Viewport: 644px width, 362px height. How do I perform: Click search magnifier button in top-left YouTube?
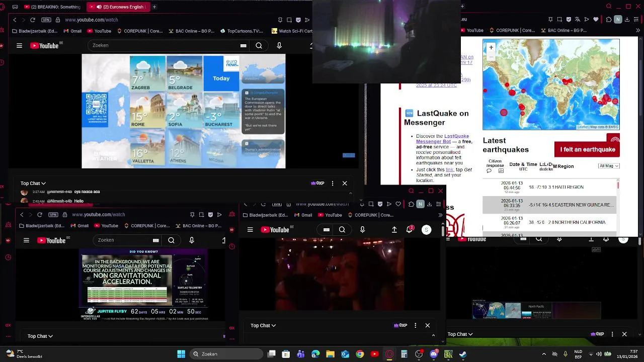259,45
